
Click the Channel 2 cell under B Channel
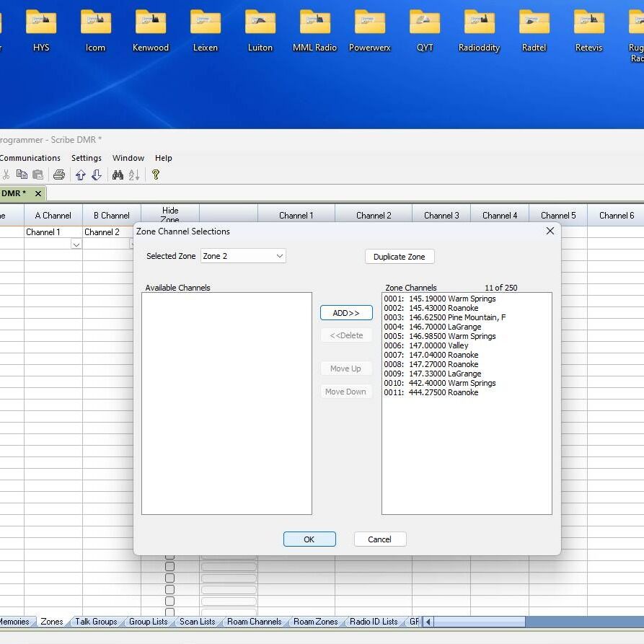coord(107,232)
